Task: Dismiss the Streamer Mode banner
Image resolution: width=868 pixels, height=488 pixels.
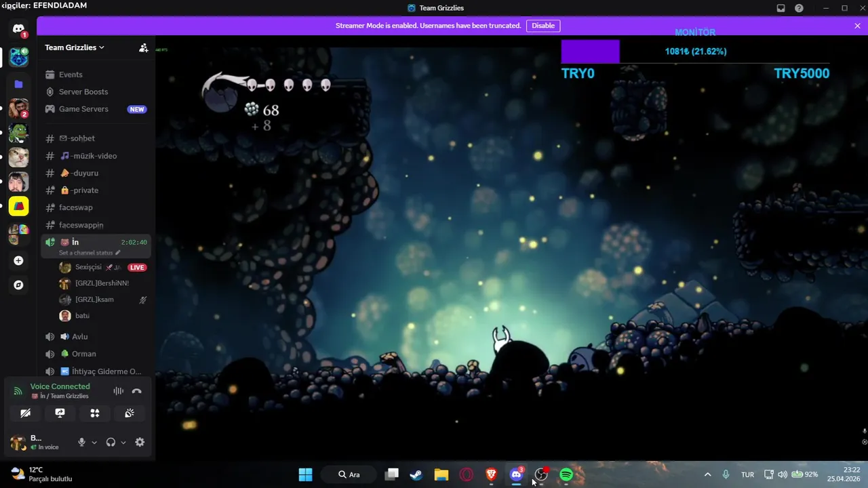Action: (x=857, y=26)
